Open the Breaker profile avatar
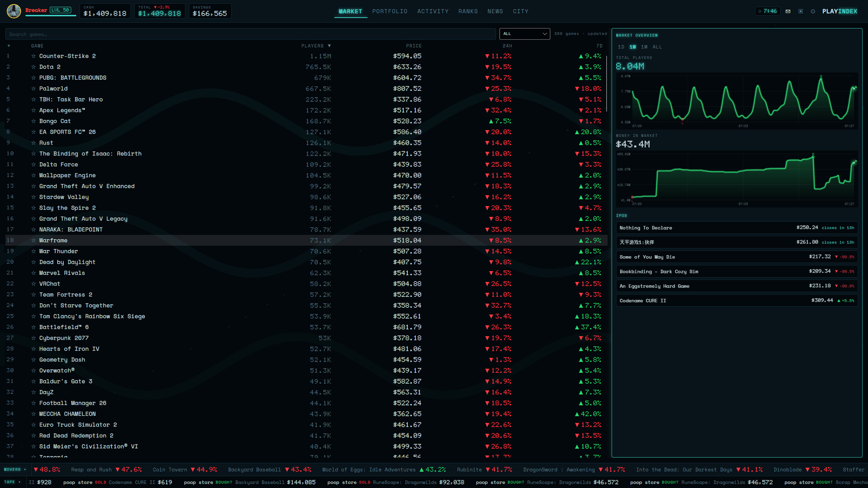This screenshot has width=868, height=488. pyautogui.click(x=14, y=11)
